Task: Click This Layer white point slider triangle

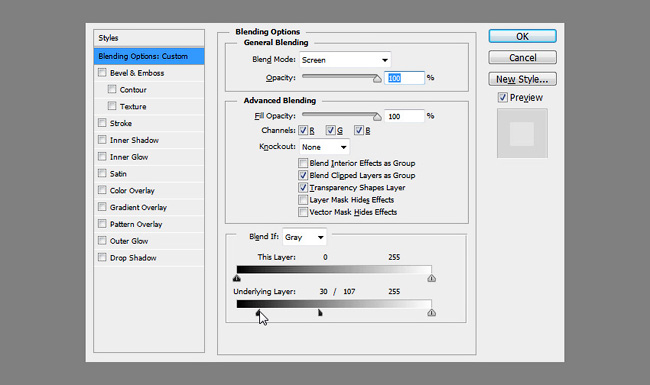Action: pyautogui.click(x=432, y=278)
